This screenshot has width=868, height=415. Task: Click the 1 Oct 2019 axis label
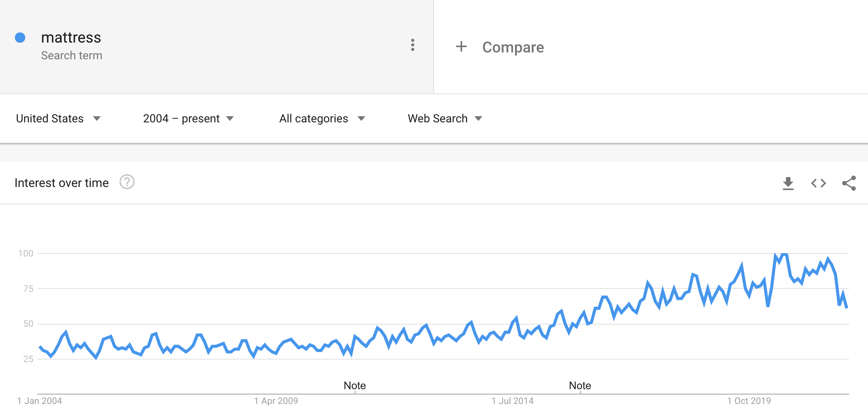click(749, 401)
